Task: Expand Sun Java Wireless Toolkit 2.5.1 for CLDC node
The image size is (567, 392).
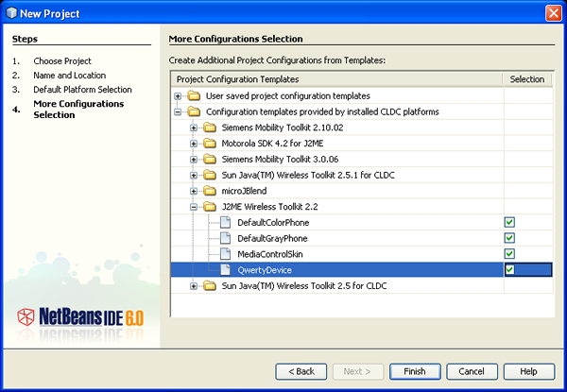Action: click(194, 176)
